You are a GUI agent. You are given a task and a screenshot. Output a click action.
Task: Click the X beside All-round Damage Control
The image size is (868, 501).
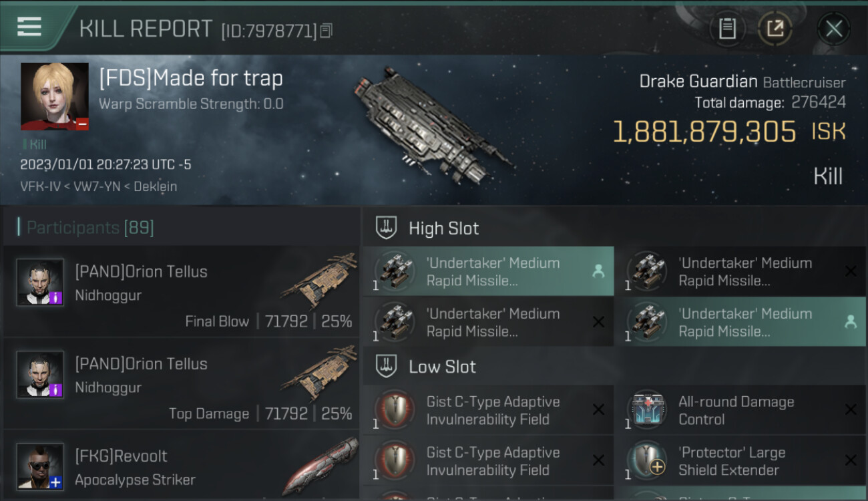pos(851,410)
